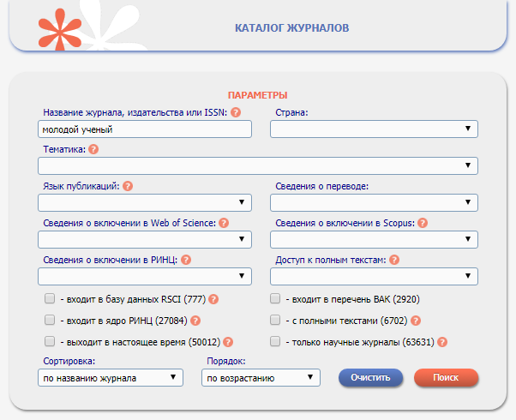This screenshot has height=420, width=516.
Task: Expand the Тематика dropdown list
Action: 257,165
